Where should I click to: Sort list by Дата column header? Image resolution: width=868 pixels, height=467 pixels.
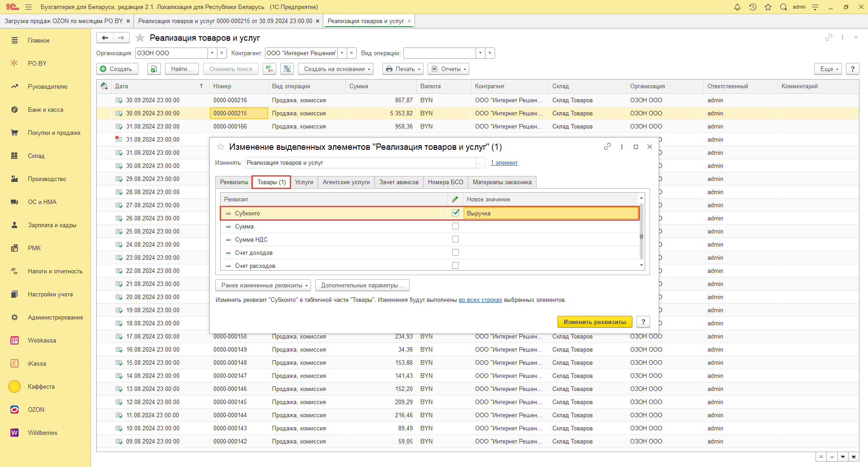pyautogui.click(x=160, y=86)
